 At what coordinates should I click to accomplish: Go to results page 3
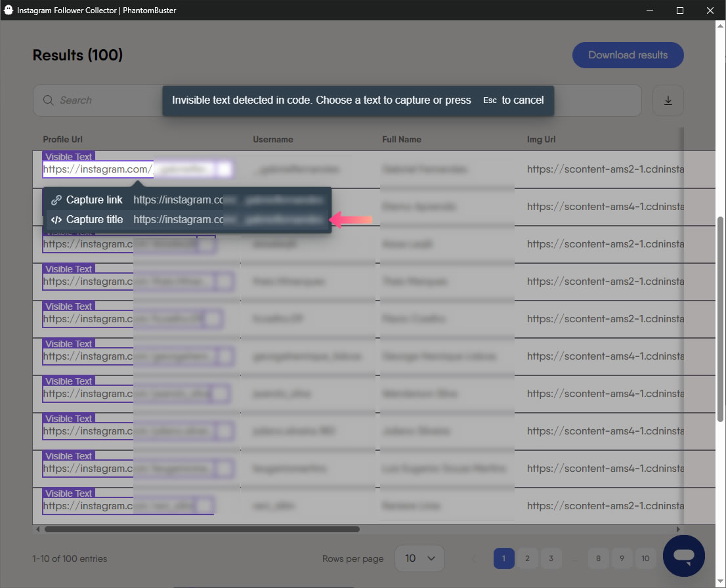[551, 558]
